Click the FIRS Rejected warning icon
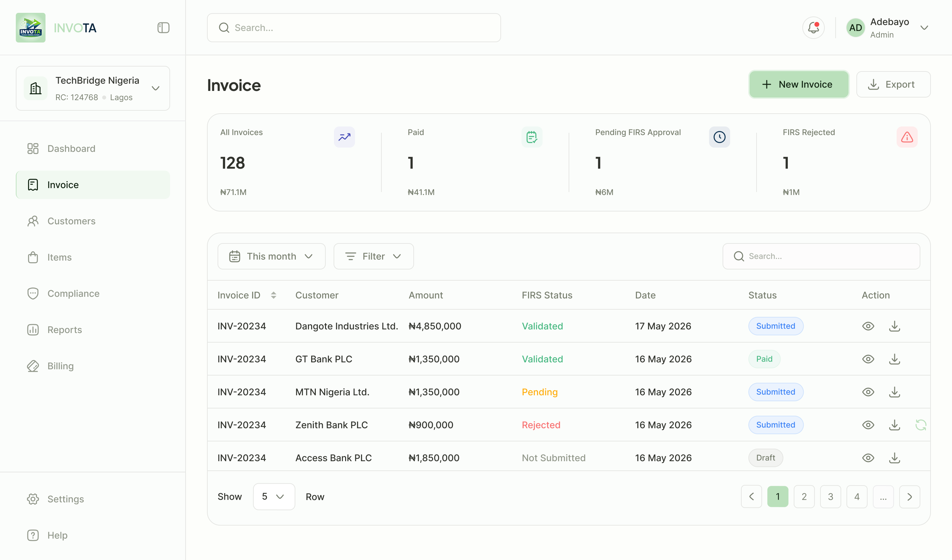Image resolution: width=952 pixels, height=560 pixels. pyautogui.click(x=907, y=137)
